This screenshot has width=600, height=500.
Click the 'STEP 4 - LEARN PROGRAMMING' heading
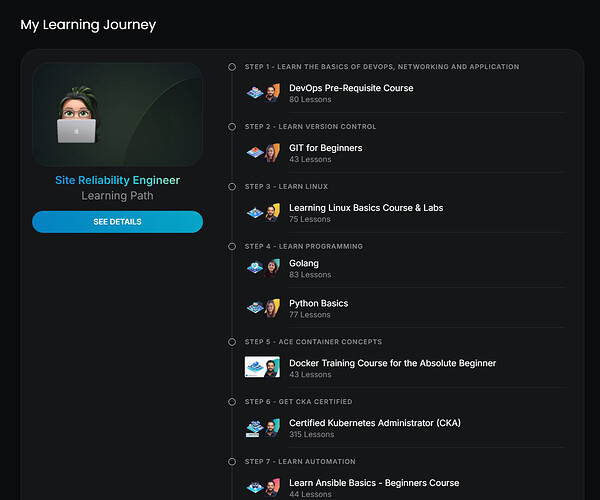coord(304,246)
